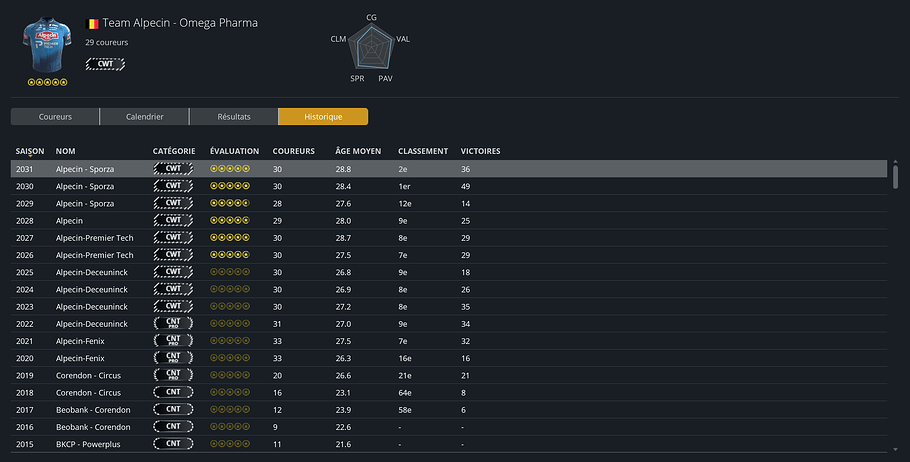This screenshot has height=462, width=910.
Task: Sort history by the SAISON column
Action: [x=30, y=151]
